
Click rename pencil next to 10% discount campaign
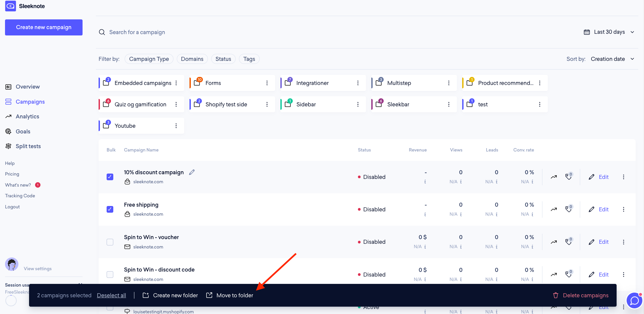(x=192, y=172)
